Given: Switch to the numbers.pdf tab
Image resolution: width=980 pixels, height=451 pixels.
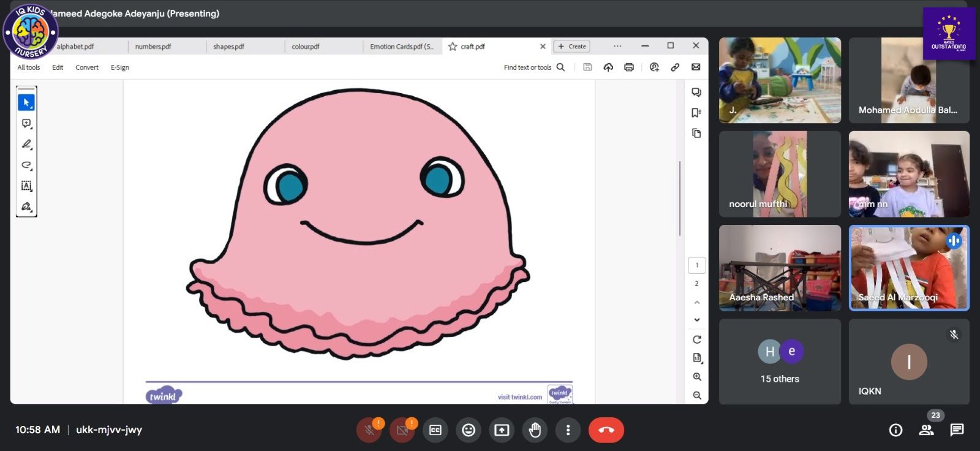Looking at the screenshot, I should pos(153,47).
